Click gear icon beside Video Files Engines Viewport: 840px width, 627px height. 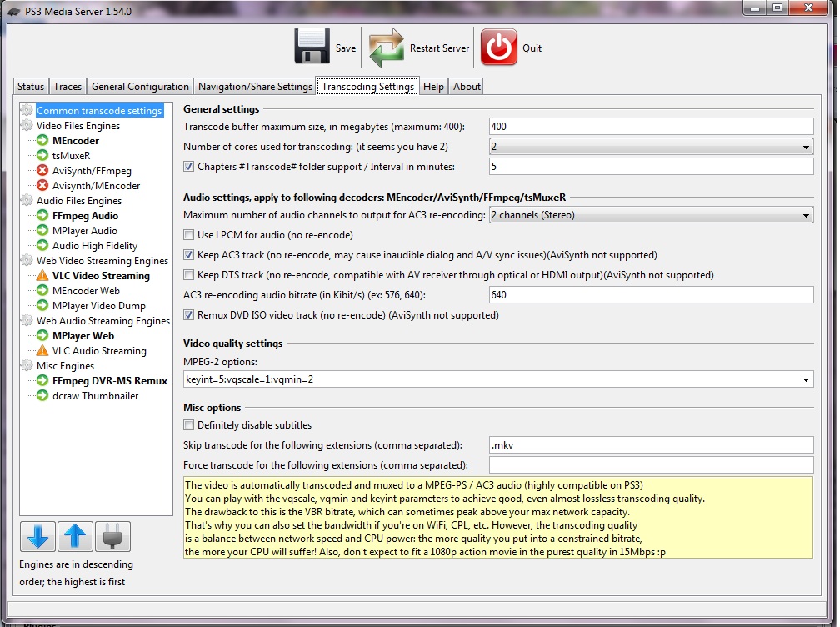tap(27, 125)
